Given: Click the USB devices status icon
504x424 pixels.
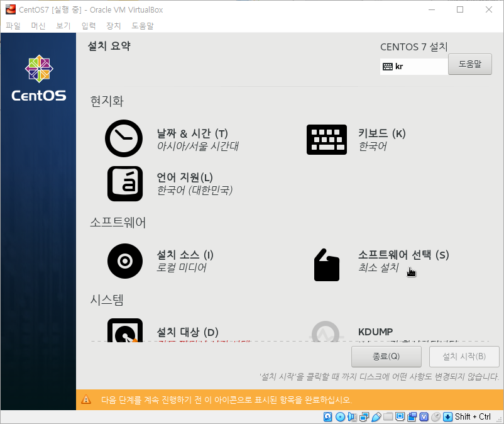Looking at the screenshot, I should tap(376, 417).
